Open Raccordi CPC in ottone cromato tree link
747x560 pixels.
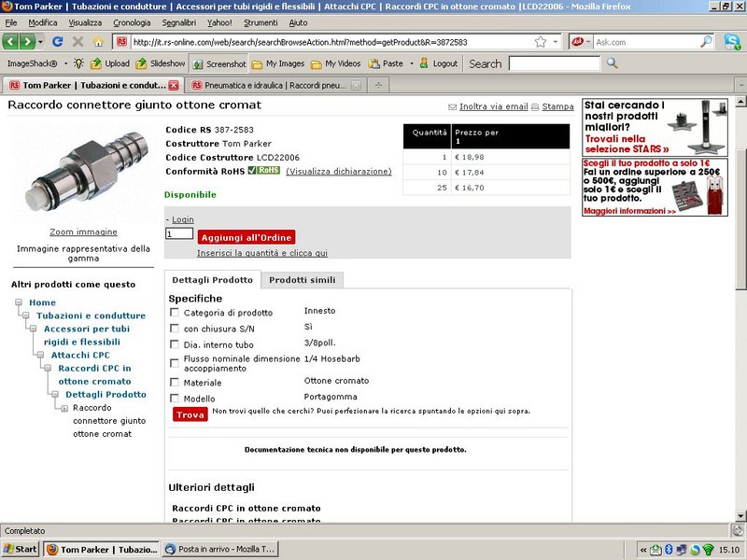pyautogui.click(x=95, y=375)
